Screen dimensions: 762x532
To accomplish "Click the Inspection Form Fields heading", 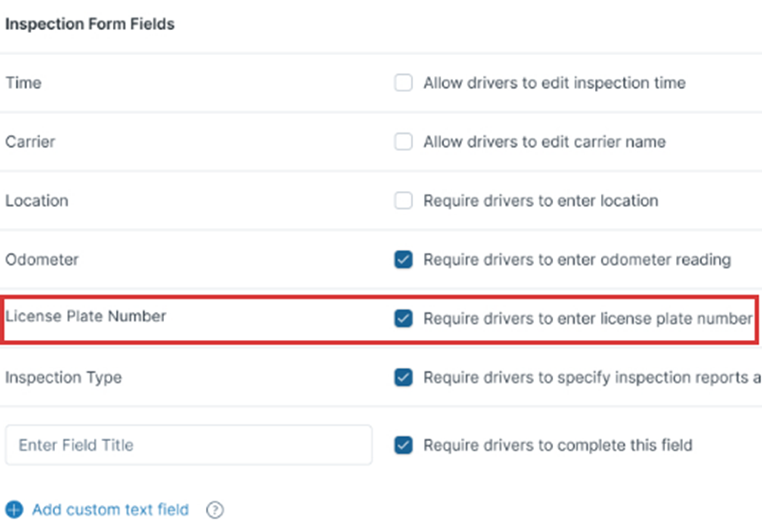I will click(90, 24).
